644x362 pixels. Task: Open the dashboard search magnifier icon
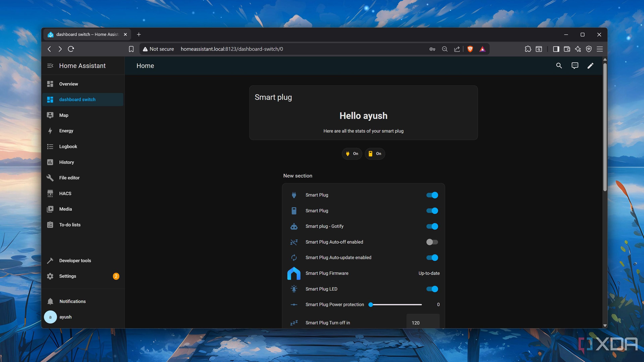coord(559,66)
